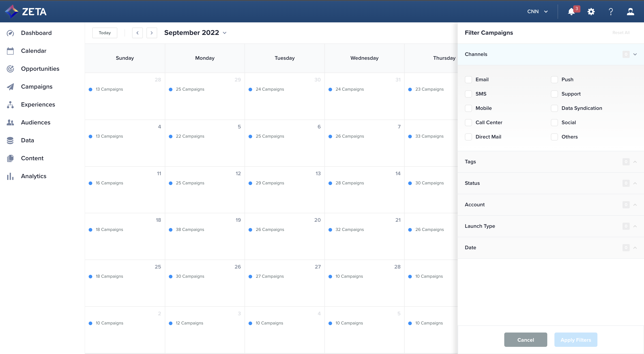Viewport: 644px width, 354px height.
Task: Click the Today button
Action: coord(105,33)
